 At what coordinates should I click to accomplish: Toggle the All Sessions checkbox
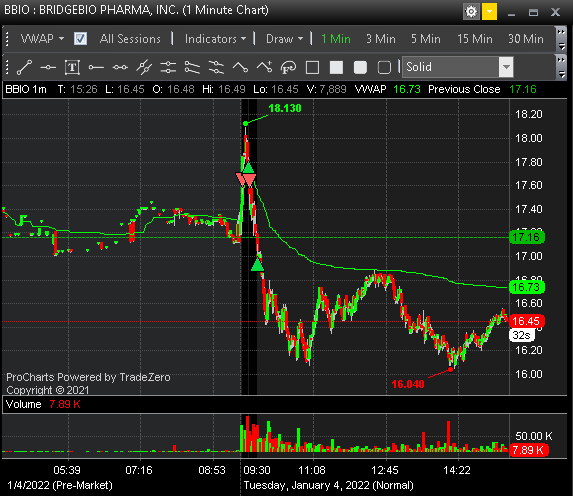click(x=80, y=38)
